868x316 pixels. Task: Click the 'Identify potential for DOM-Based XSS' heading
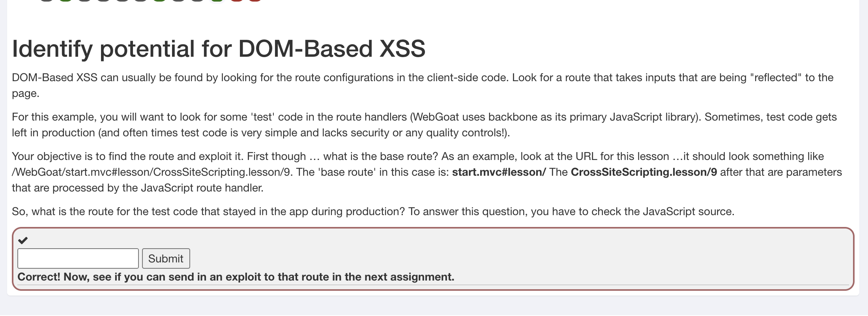219,49
